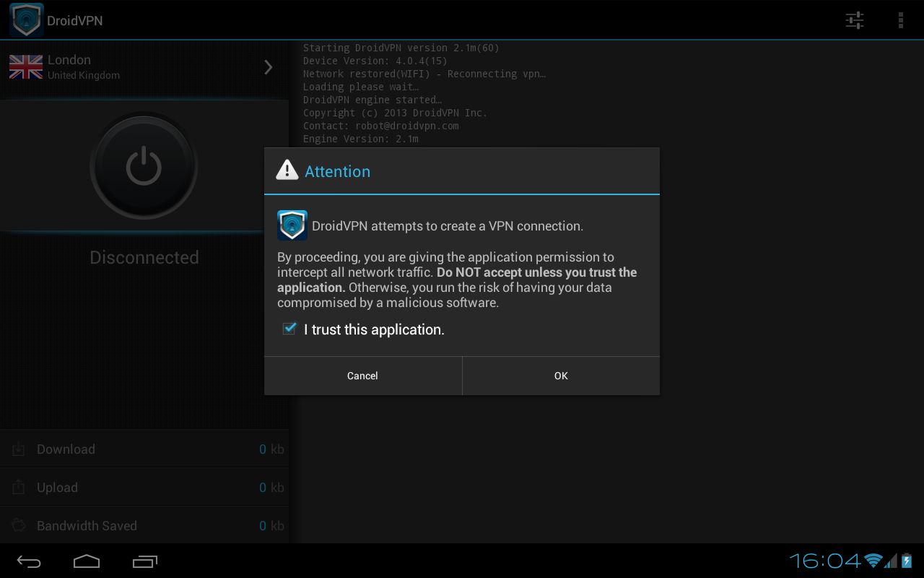Tap the Download row icon
The width and height of the screenshot is (924, 578).
click(x=18, y=449)
